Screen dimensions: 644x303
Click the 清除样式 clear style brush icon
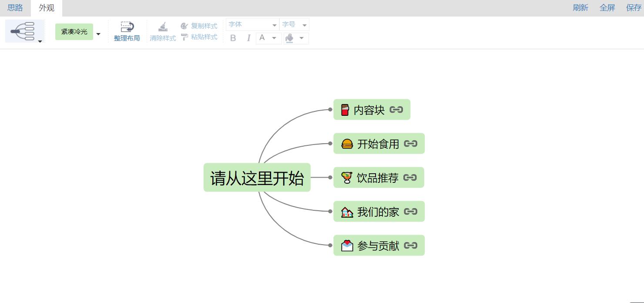163,27
